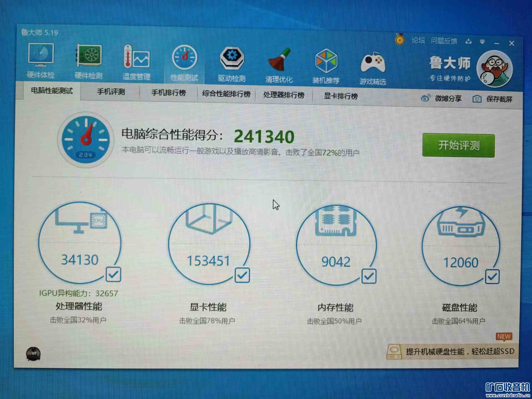
Task: Click the disk score 12060
Action: [461, 262]
